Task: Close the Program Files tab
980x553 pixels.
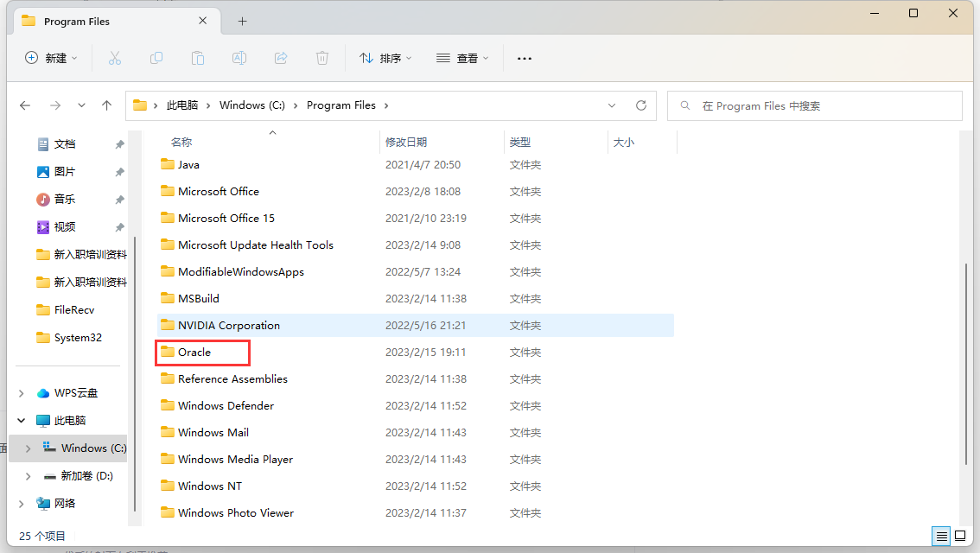Action: click(202, 21)
